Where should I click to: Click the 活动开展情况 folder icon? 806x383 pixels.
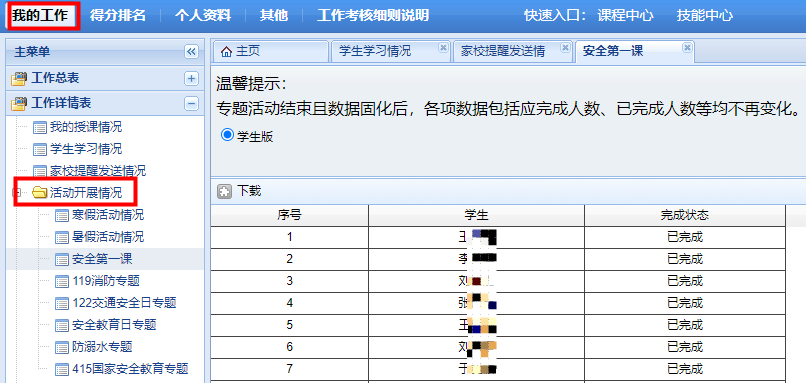pyautogui.click(x=39, y=193)
